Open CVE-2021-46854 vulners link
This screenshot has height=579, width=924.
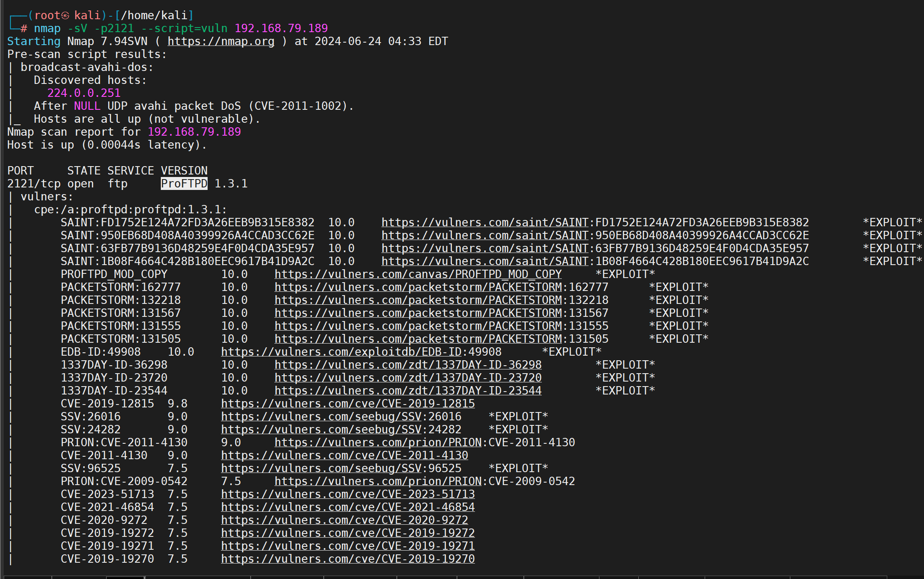point(348,507)
